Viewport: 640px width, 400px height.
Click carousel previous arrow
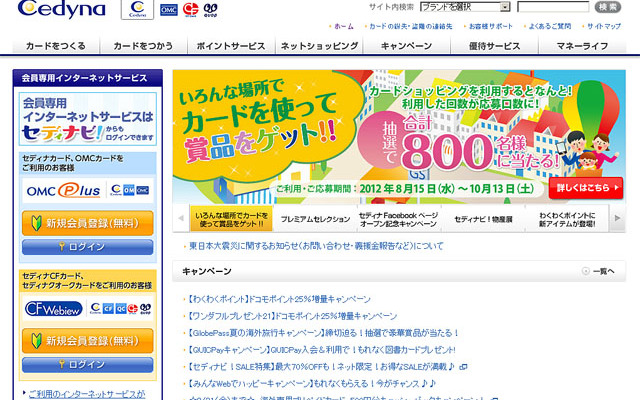181,218
